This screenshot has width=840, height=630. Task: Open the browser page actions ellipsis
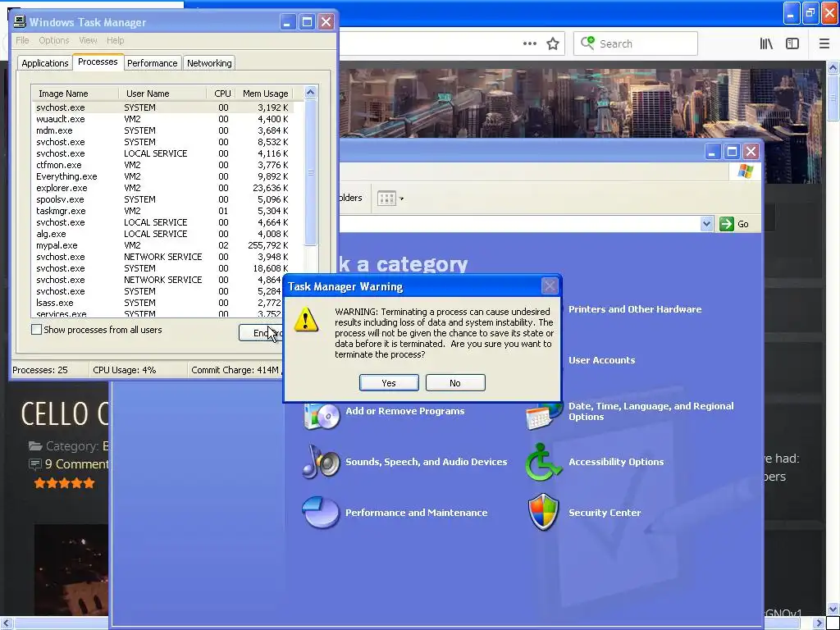tap(529, 44)
